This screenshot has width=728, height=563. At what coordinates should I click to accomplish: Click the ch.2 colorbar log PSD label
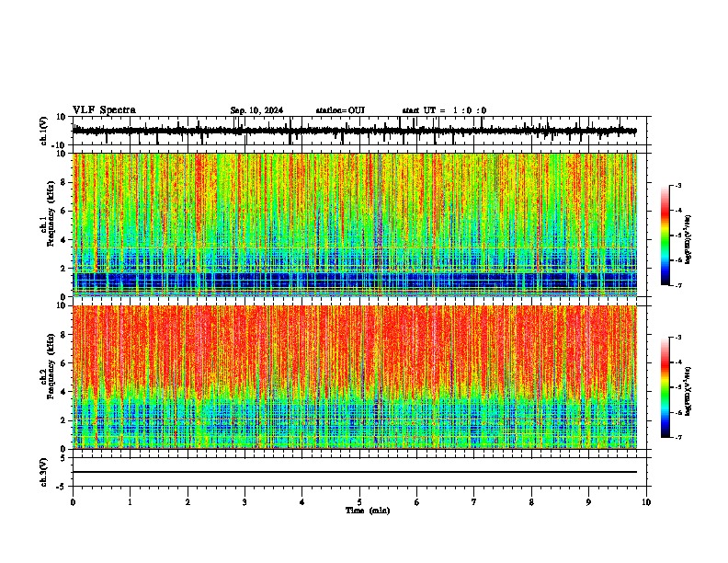click(x=688, y=391)
